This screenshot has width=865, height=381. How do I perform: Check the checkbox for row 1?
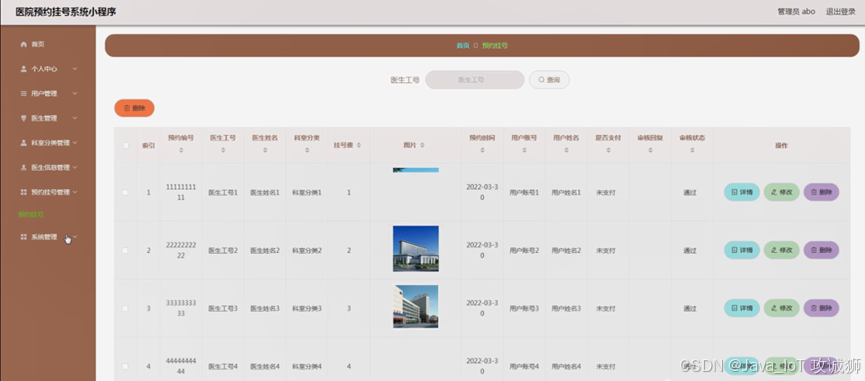[x=125, y=192]
